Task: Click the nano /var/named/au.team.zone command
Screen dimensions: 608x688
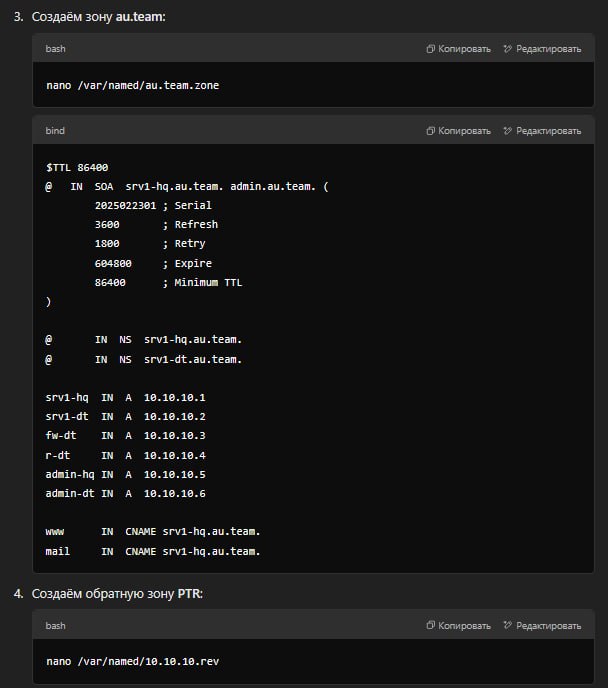Action: pos(133,85)
